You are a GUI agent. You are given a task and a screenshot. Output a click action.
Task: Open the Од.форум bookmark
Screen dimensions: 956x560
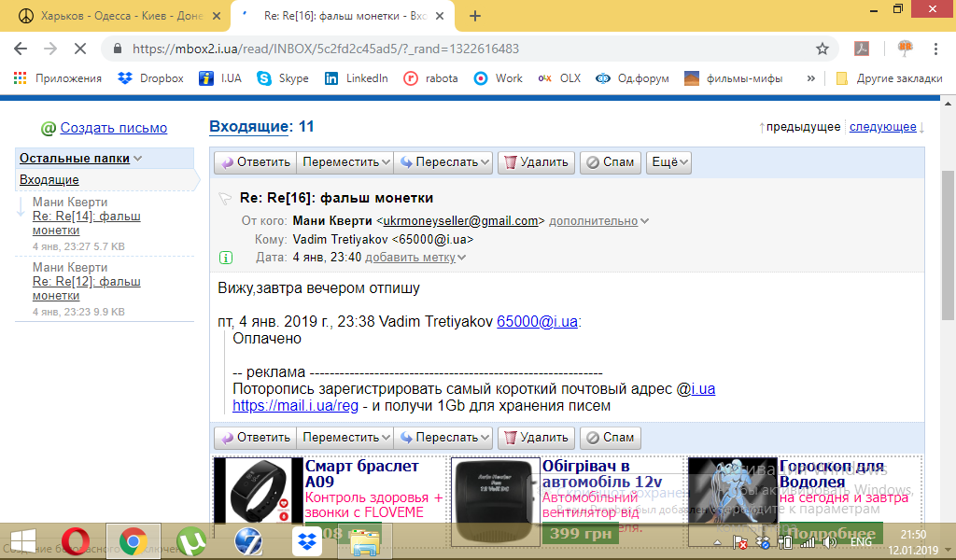pyautogui.click(x=632, y=78)
